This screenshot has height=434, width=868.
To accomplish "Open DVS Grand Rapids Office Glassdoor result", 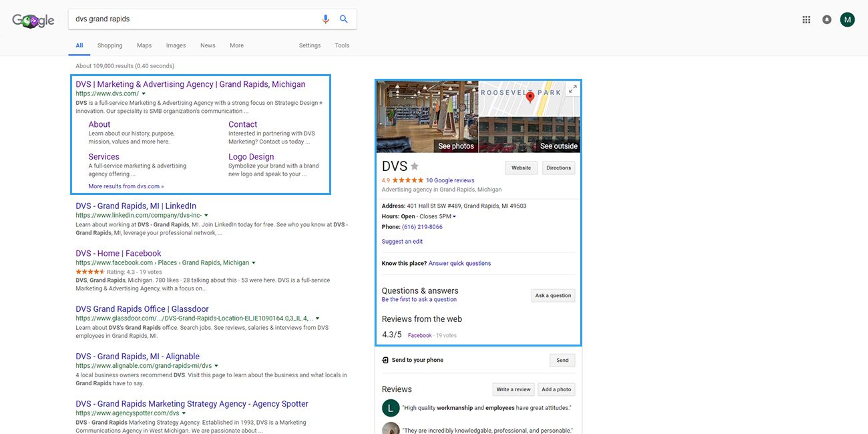I will [x=142, y=309].
